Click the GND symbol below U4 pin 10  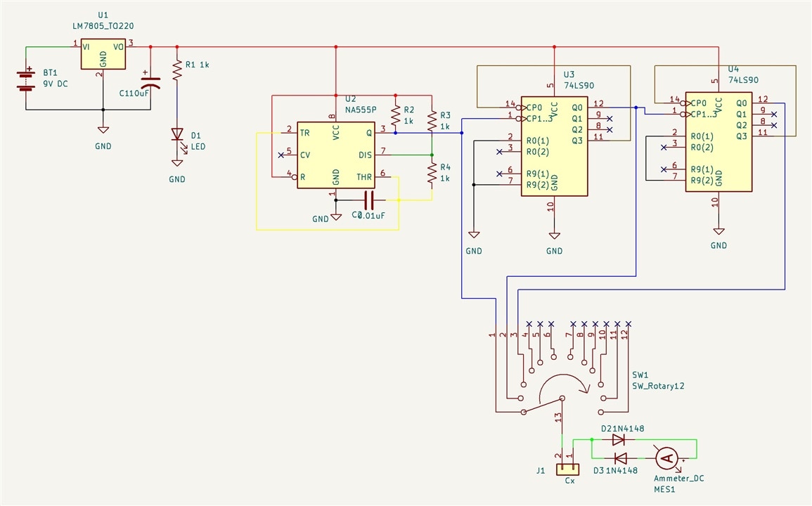point(718,231)
